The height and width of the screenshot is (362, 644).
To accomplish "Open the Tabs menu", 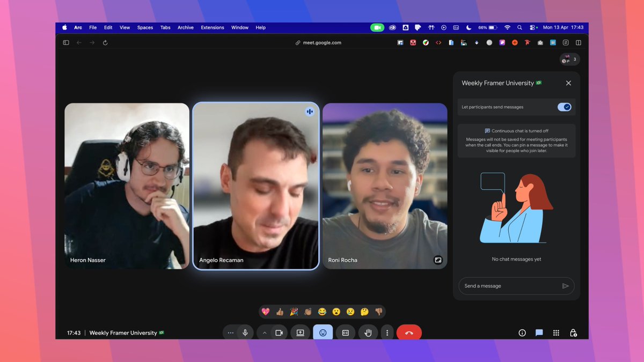I will pyautogui.click(x=165, y=27).
